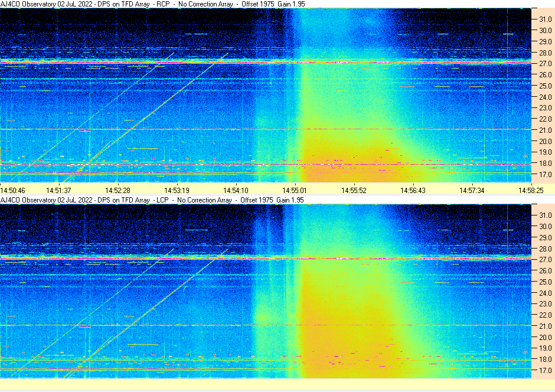This screenshot has height=392, width=555.
Task: Click the LCP panel title header text
Action: [152, 200]
